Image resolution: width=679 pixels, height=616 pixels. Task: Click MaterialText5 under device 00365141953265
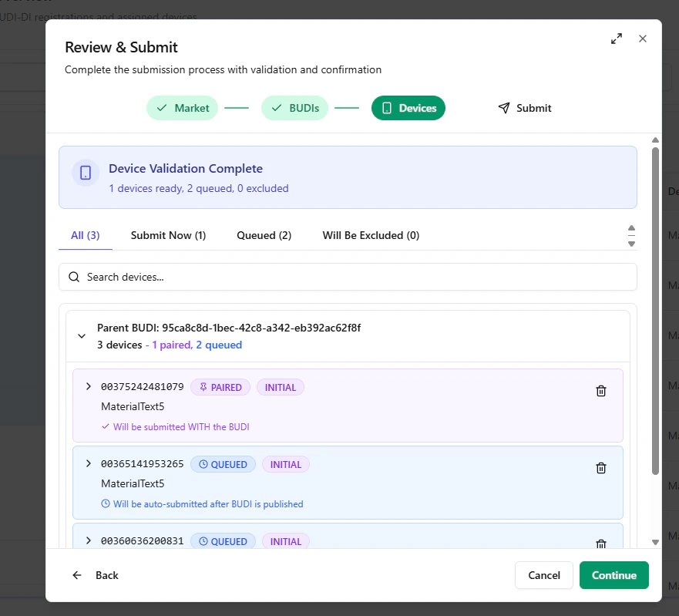click(133, 483)
